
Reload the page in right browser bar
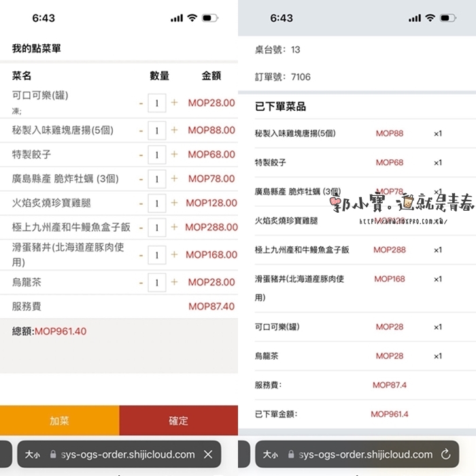446,454
